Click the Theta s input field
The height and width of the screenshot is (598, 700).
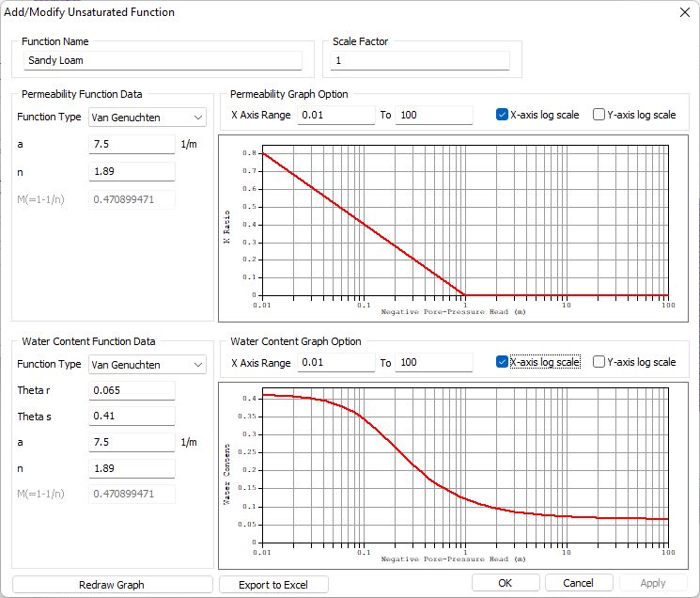(132, 417)
